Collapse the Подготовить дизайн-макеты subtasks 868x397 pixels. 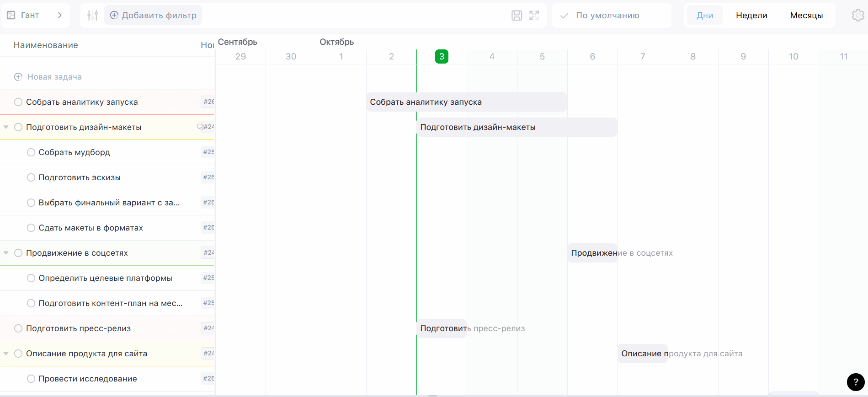[6, 127]
